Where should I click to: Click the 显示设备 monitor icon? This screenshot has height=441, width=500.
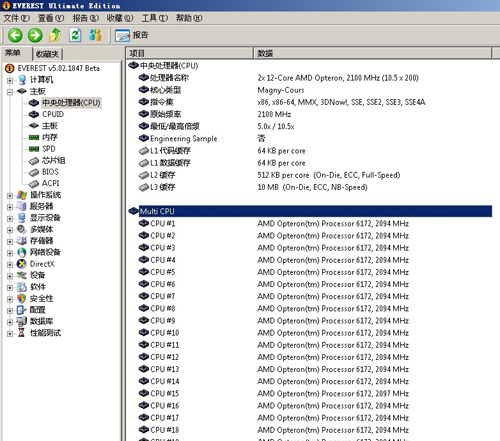tap(22, 218)
